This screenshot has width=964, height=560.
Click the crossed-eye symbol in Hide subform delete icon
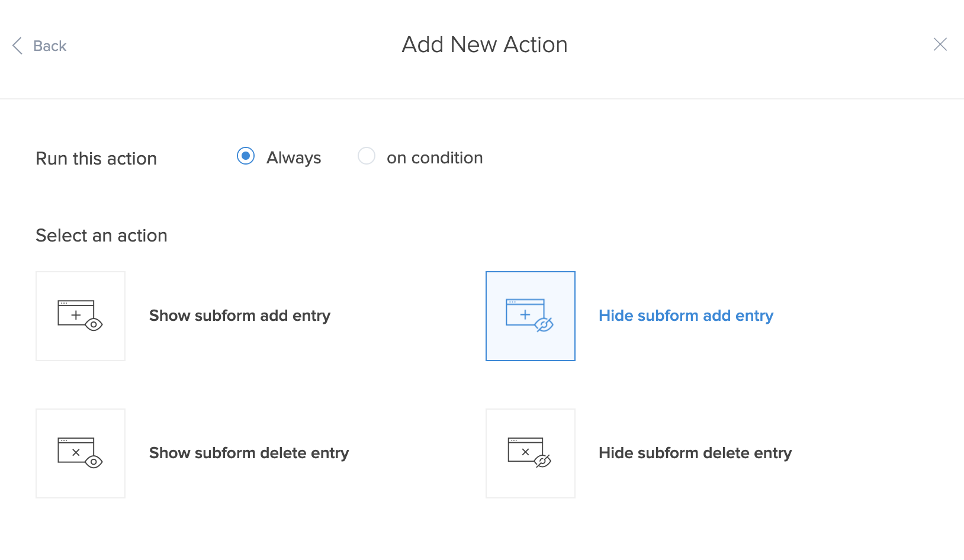(x=542, y=461)
